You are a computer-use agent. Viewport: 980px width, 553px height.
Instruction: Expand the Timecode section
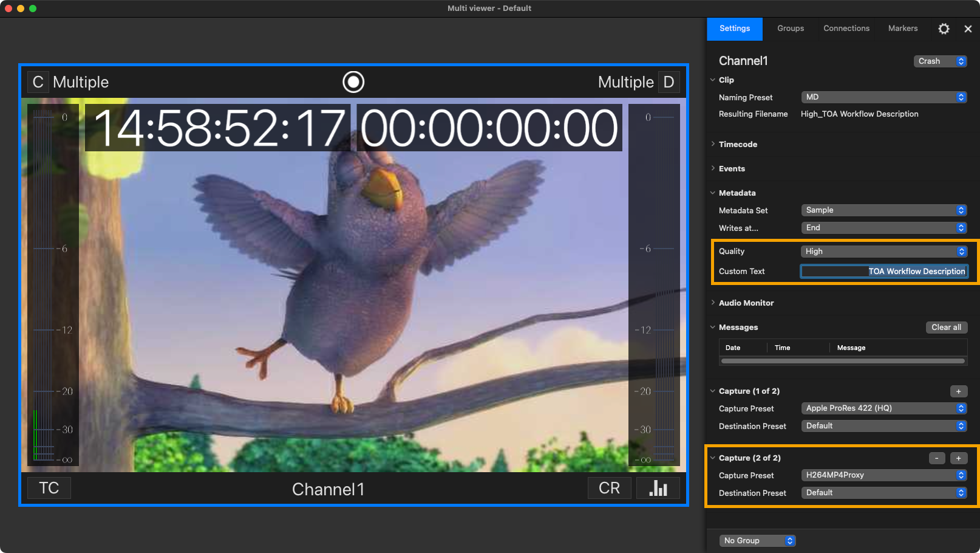pos(713,145)
